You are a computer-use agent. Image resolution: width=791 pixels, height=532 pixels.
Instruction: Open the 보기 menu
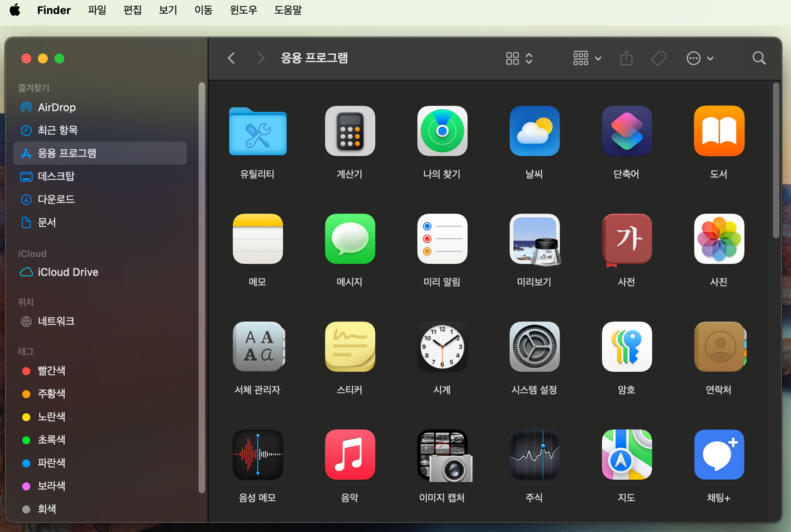[168, 10]
